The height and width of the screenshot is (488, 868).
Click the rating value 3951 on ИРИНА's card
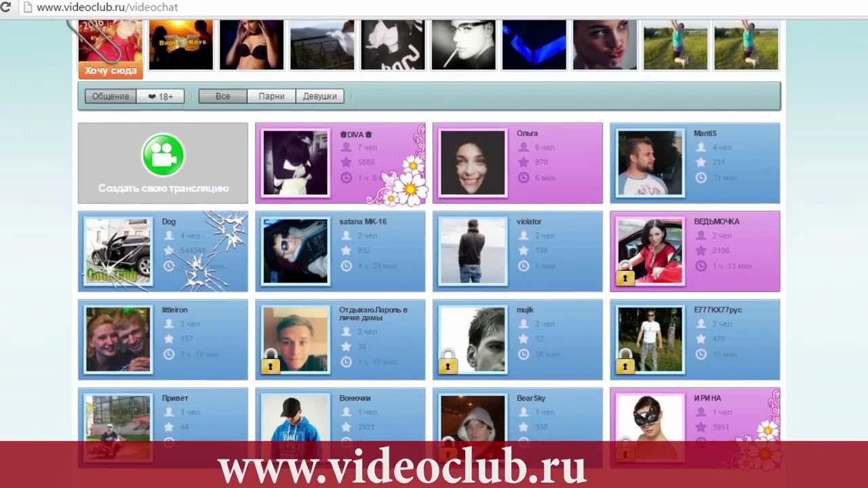point(721,427)
